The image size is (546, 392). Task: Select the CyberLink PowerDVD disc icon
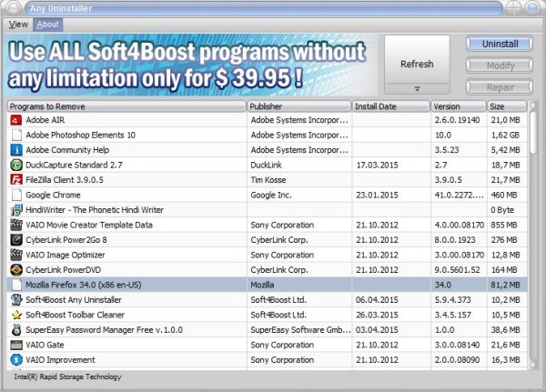[x=16, y=270]
